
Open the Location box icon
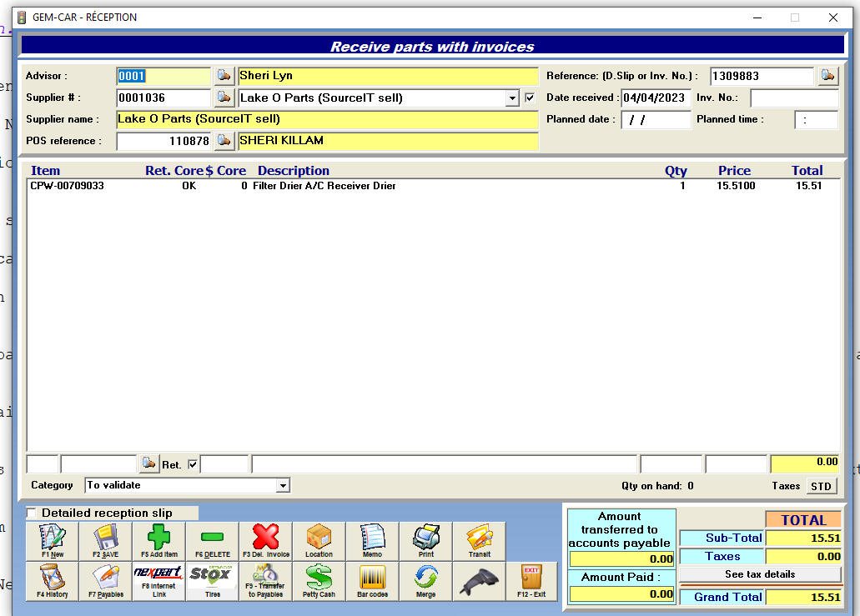319,541
